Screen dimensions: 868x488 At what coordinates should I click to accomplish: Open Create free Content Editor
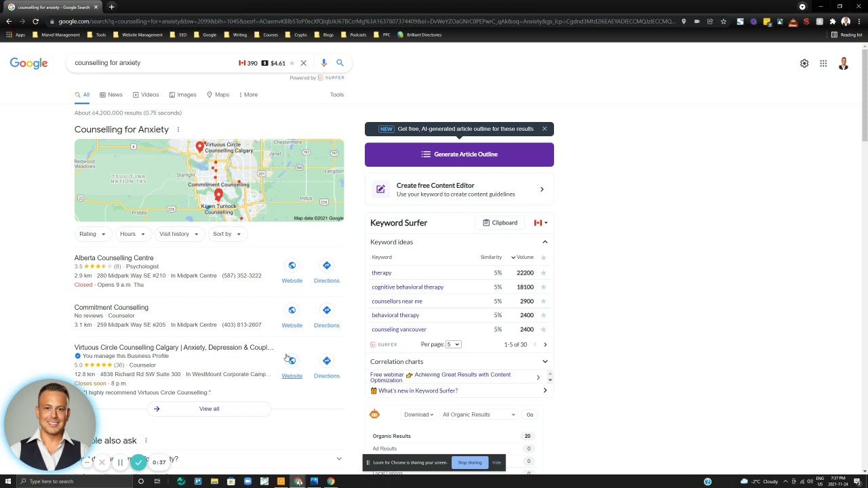click(459, 190)
